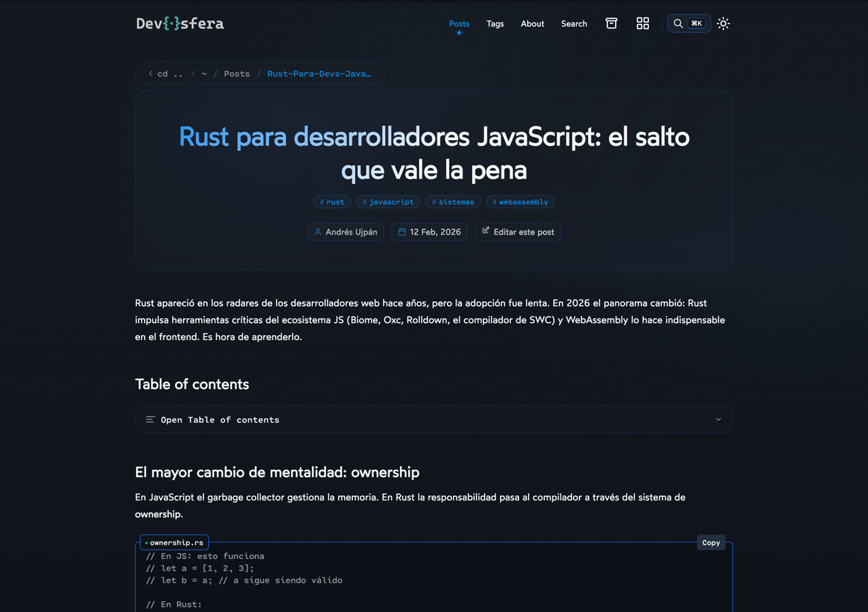This screenshot has height=612, width=868.
Task: Open the Tags nav link
Action: 495,24
